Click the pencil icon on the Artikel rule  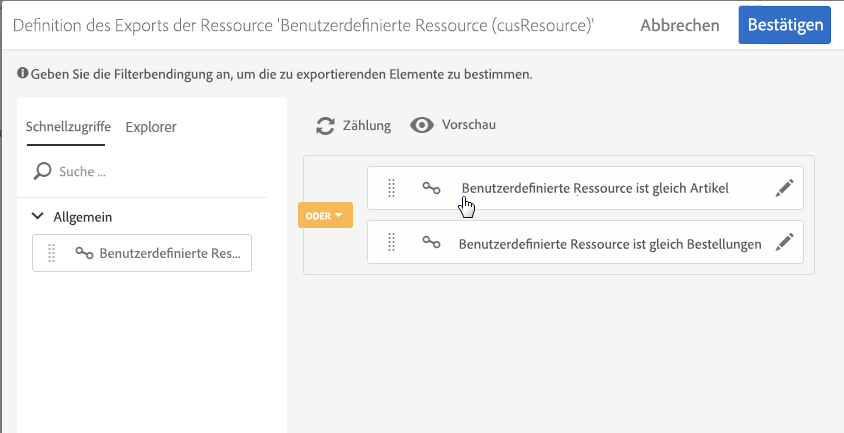[x=785, y=188]
